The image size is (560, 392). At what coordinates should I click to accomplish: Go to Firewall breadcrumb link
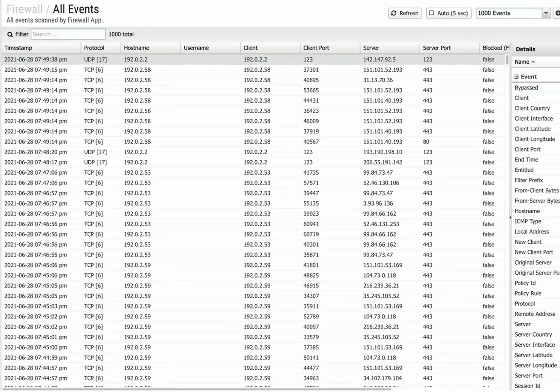25,9
